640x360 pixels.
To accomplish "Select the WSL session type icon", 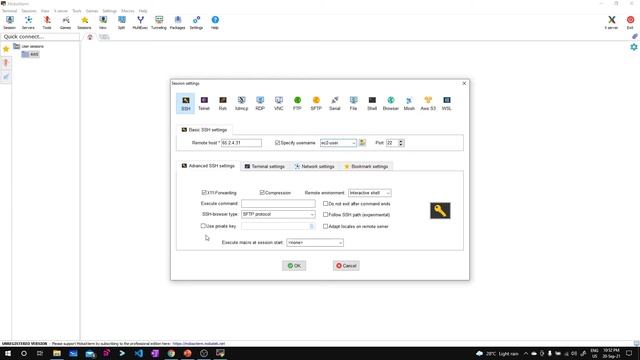I will pos(447,103).
